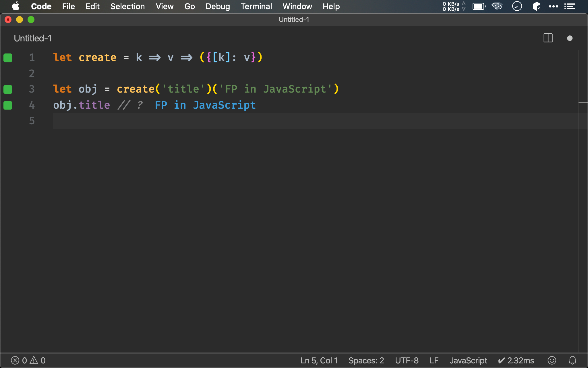The image size is (588, 368).
Task: Open the Selection menu
Action: click(127, 6)
